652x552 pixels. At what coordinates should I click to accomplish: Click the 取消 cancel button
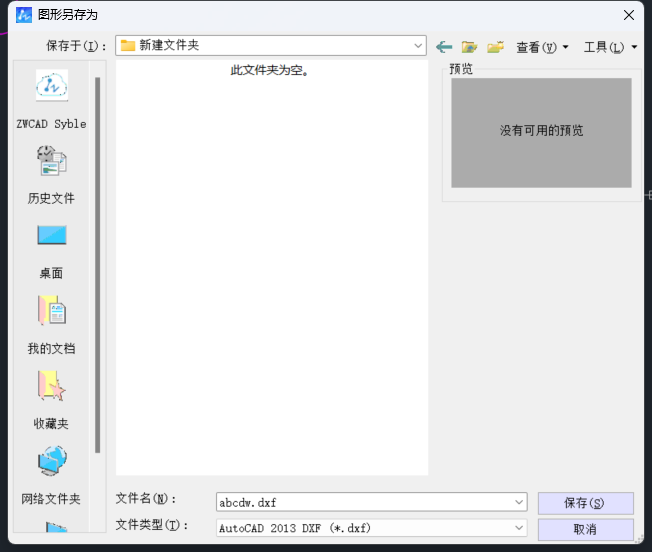585,529
